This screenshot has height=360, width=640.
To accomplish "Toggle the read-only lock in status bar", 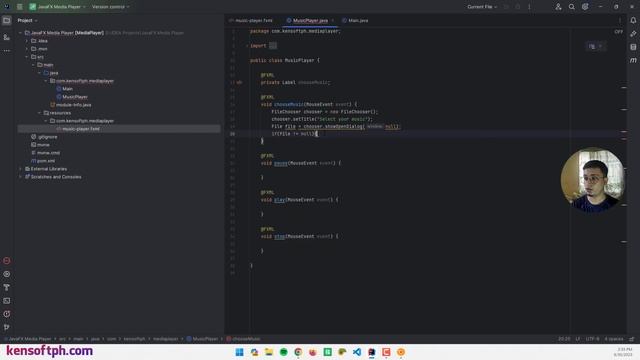I will point(631,339).
